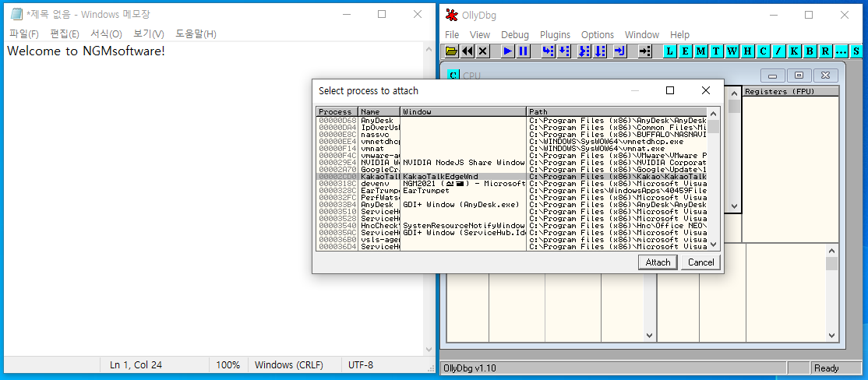Click the Notepad title bar icon
The height and width of the screenshot is (380, 868).
click(x=17, y=14)
